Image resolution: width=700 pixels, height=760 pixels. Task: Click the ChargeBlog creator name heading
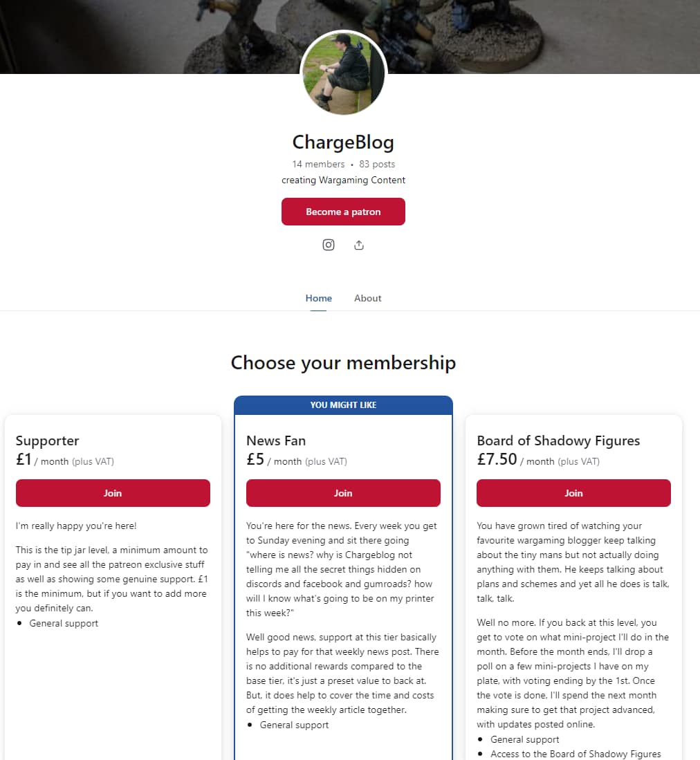[343, 142]
